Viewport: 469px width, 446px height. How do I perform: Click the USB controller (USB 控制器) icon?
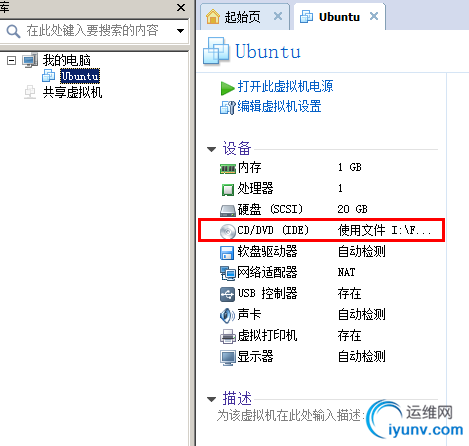(227, 294)
